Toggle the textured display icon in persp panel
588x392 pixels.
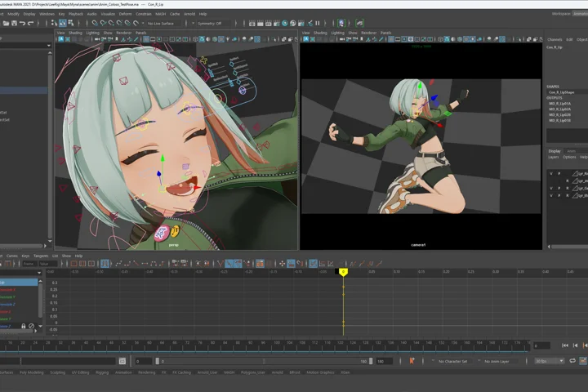(221, 39)
